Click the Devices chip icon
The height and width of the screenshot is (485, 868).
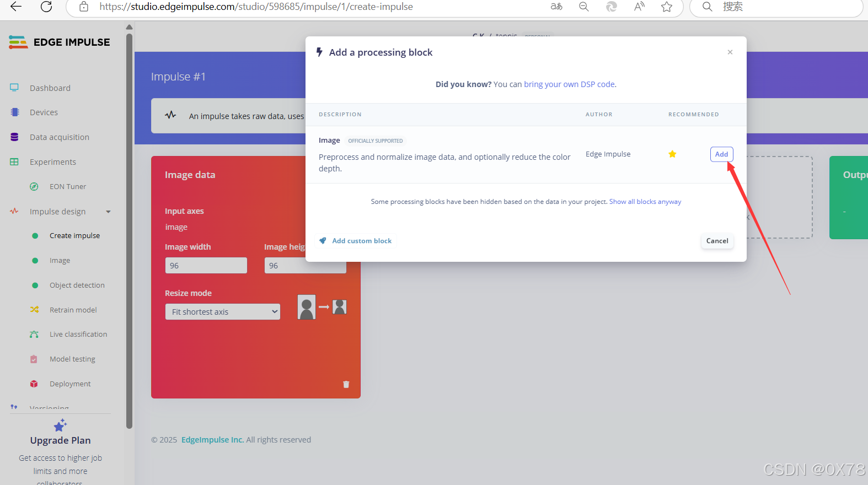point(14,112)
